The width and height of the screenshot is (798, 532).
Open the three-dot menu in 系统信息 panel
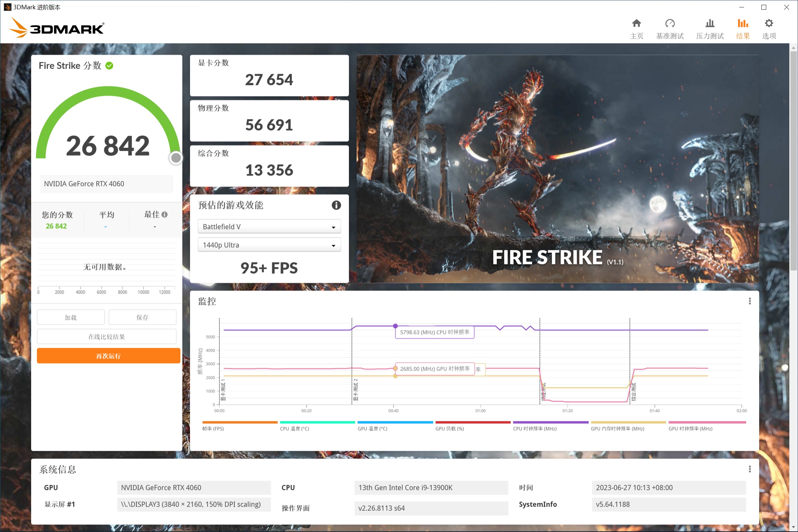click(x=750, y=469)
